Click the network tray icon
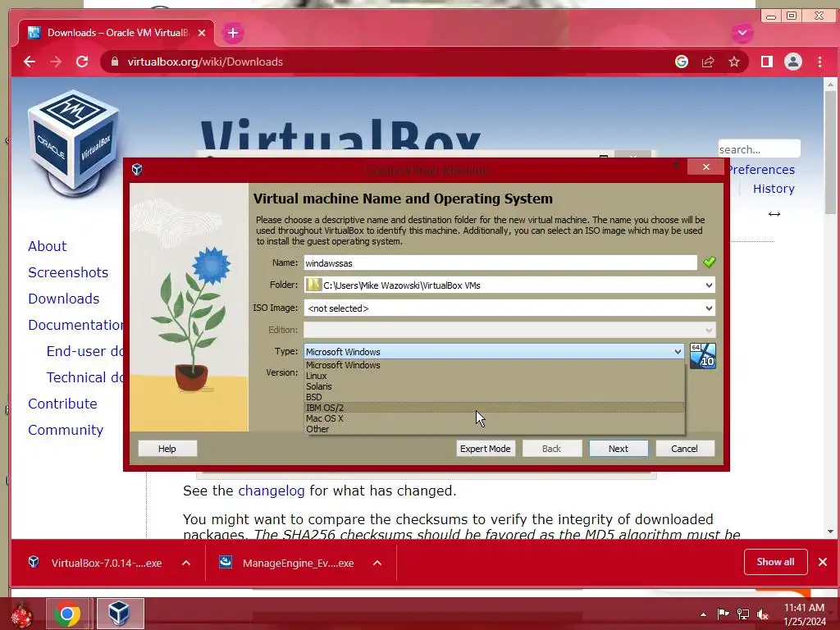The width and height of the screenshot is (840, 630). [743, 614]
